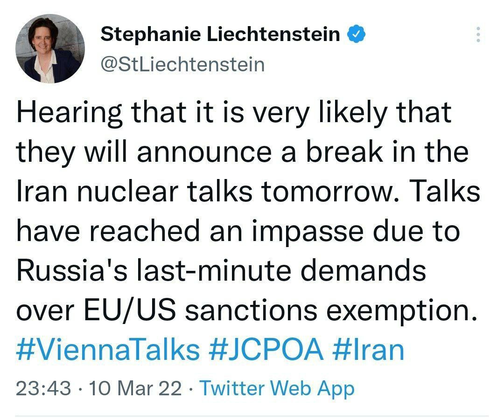Open the #JCPOA hashtag
504x420 pixels.
click(266, 350)
